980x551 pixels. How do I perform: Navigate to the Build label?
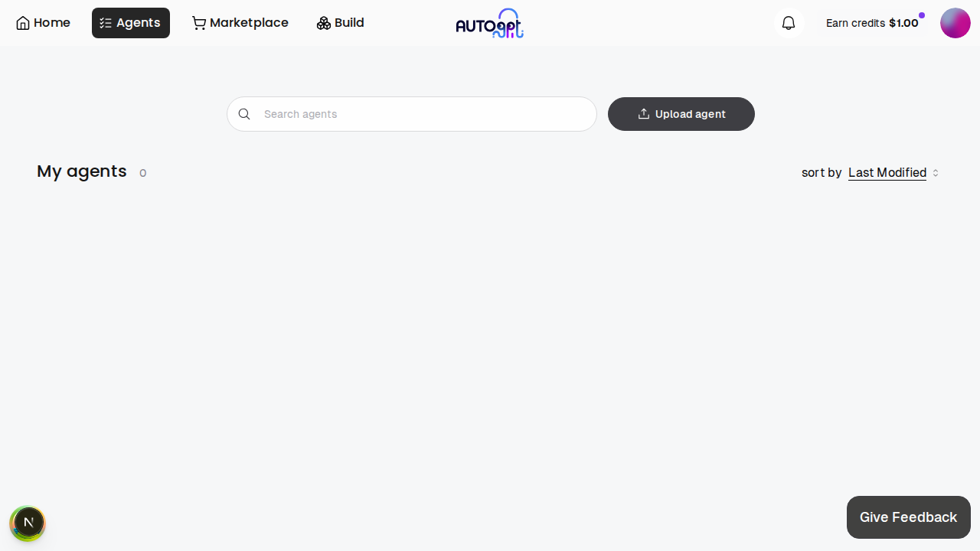(x=349, y=23)
